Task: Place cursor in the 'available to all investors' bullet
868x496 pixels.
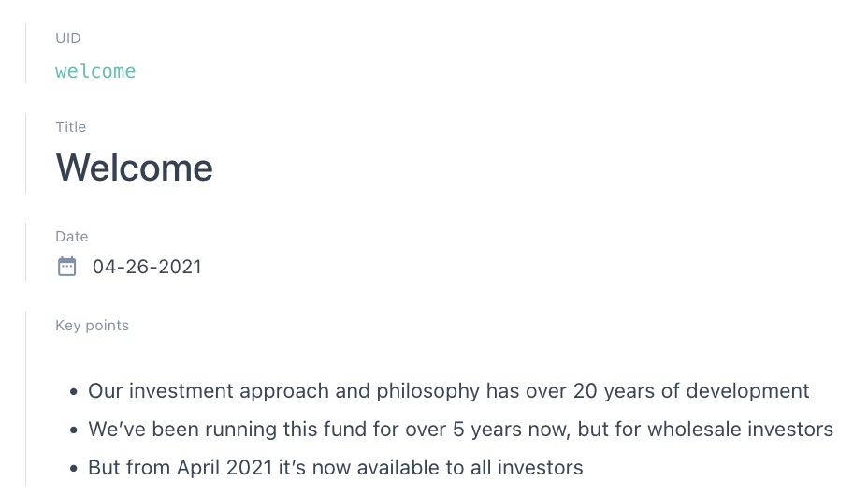Action: tap(336, 467)
